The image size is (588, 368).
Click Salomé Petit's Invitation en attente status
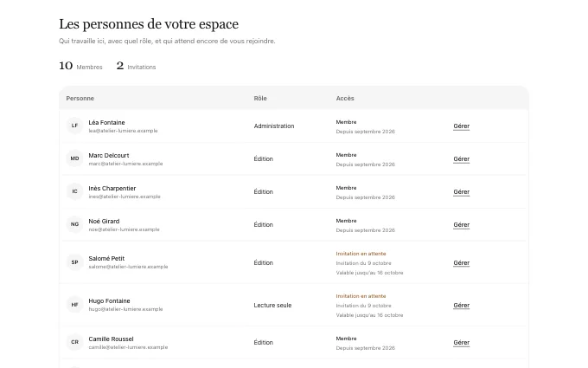point(361,254)
